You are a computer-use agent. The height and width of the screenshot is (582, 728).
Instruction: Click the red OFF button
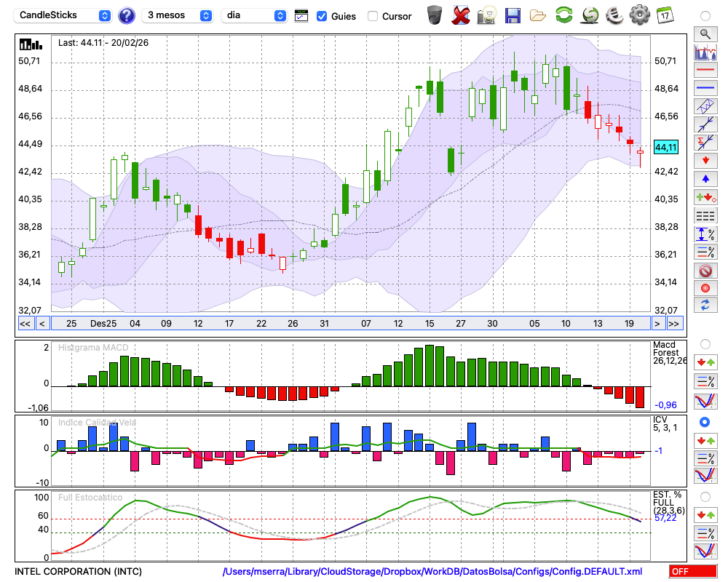[693, 571]
